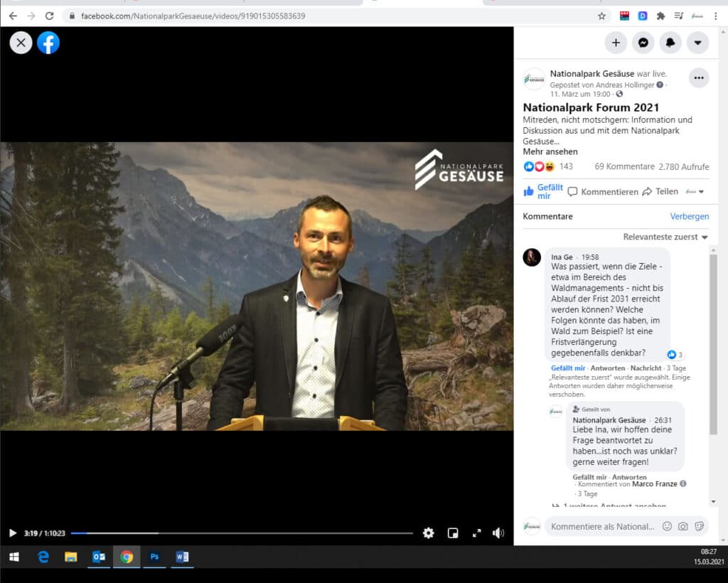Toggle the Gefällt mir like button
This screenshot has width=728, height=583.
point(542,191)
